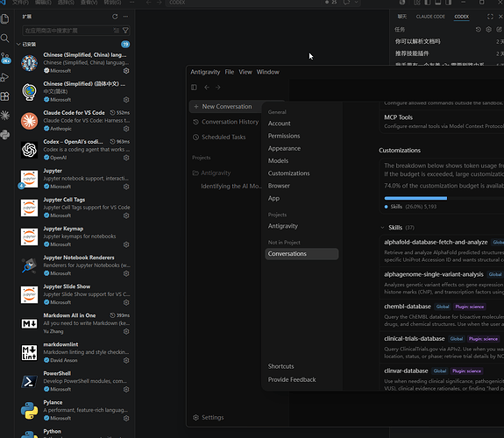
Task: Open Claude Code spark icon in activity bar
Action: tap(5, 116)
